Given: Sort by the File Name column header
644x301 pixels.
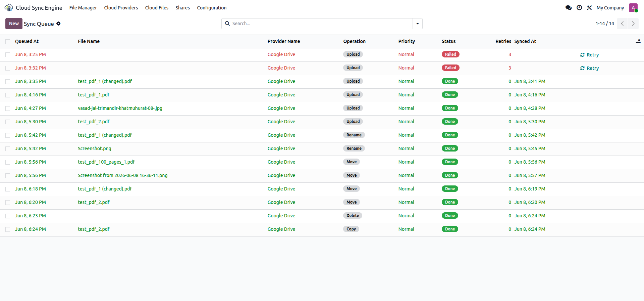Looking at the screenshot, I should point(89,41).
